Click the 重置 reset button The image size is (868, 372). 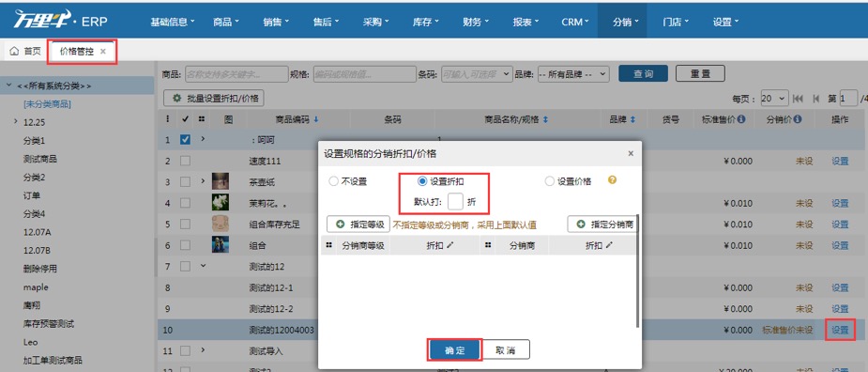tap(700, 73)
